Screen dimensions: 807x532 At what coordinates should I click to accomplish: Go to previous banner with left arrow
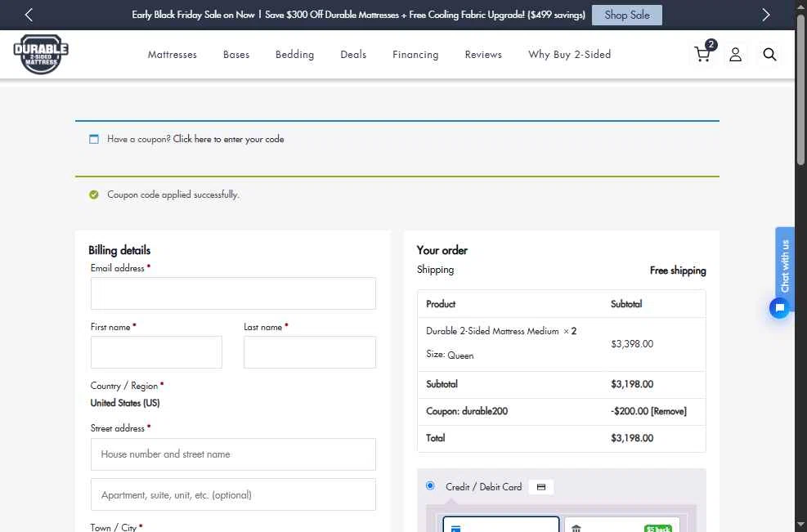[x=29, y=15]
